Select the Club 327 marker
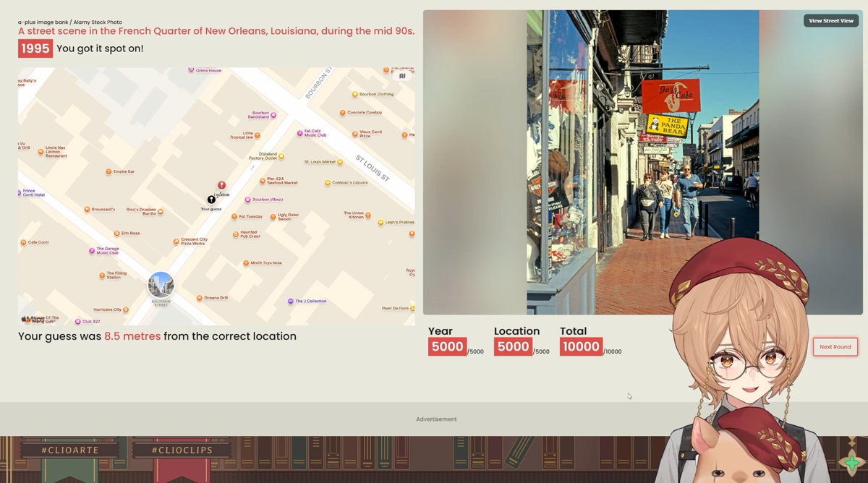This screenshot has height=483, width=868. [x=77, y=321]
